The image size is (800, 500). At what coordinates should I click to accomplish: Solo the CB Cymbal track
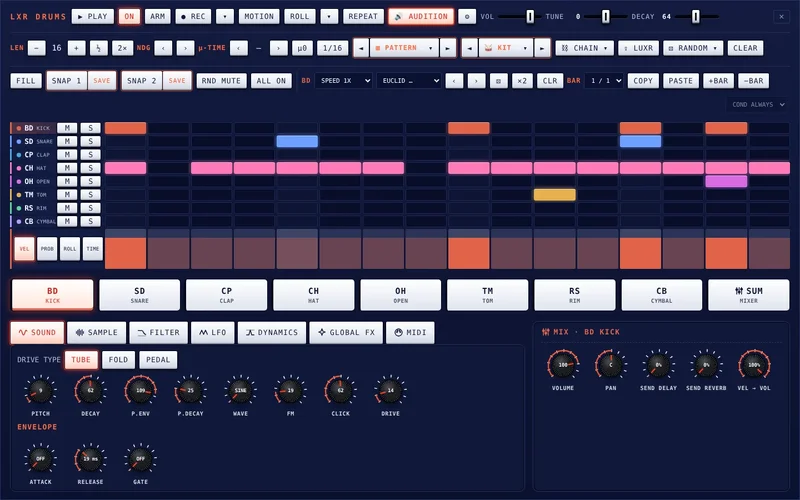90,221
